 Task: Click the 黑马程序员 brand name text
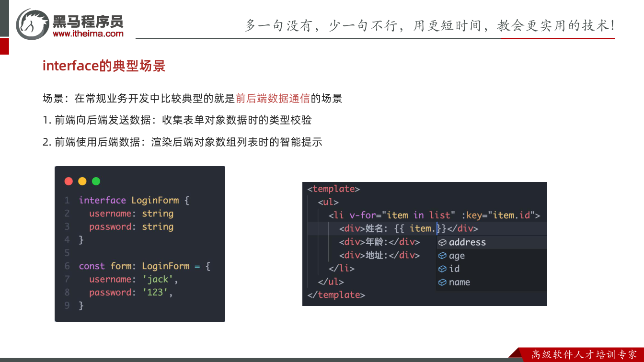(88, 21)
